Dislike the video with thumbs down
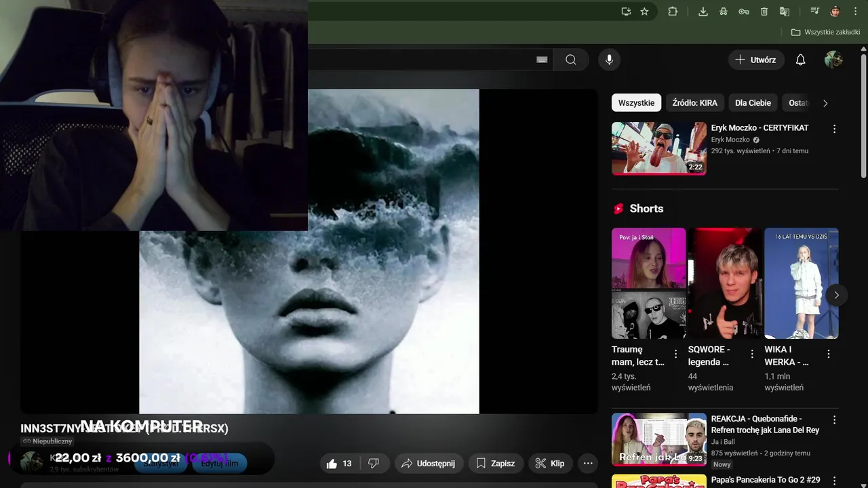The image size is (868, 488). coord(374,464)
